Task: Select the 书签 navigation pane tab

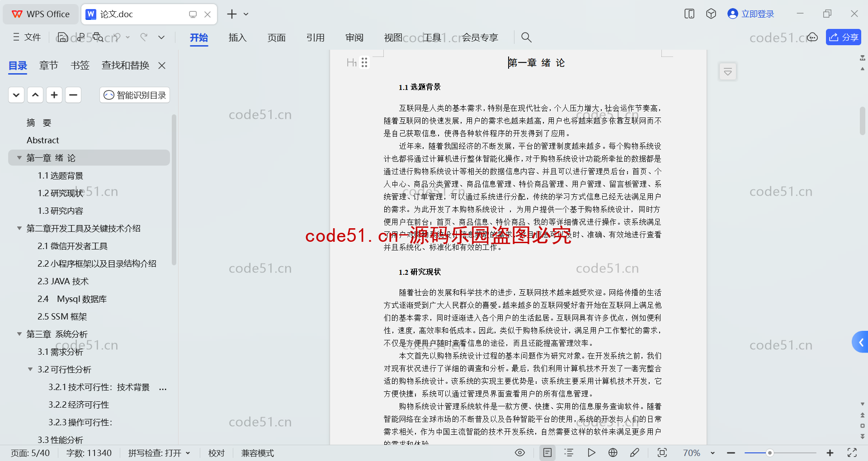Action: point(80,66)
